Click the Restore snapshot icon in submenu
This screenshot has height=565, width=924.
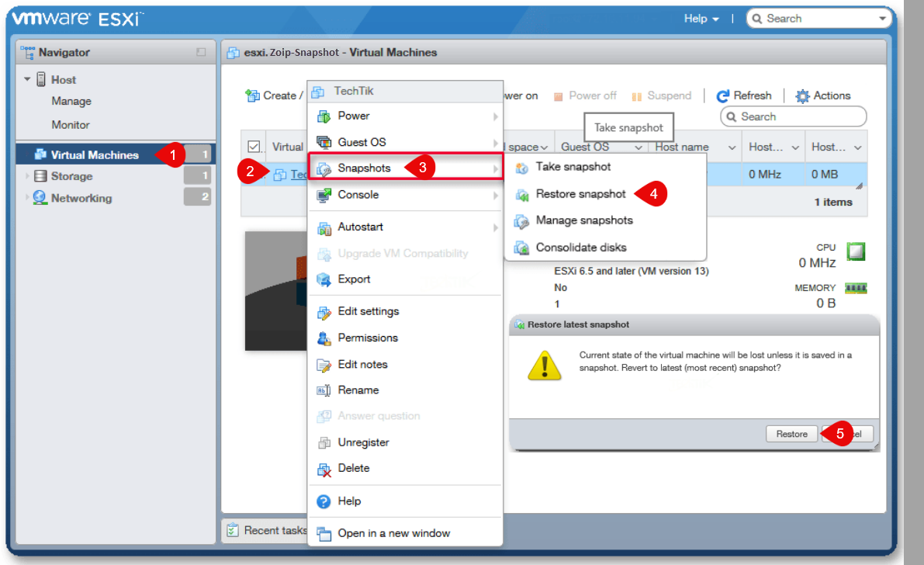click(x=521, y=195)
